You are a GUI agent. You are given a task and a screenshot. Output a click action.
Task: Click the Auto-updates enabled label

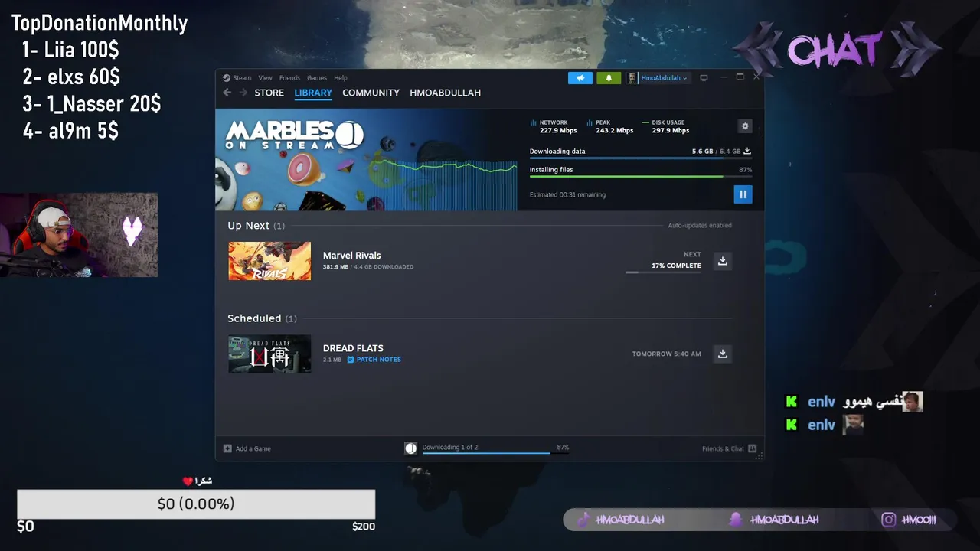pyautogui.click(x=700, y=225)
